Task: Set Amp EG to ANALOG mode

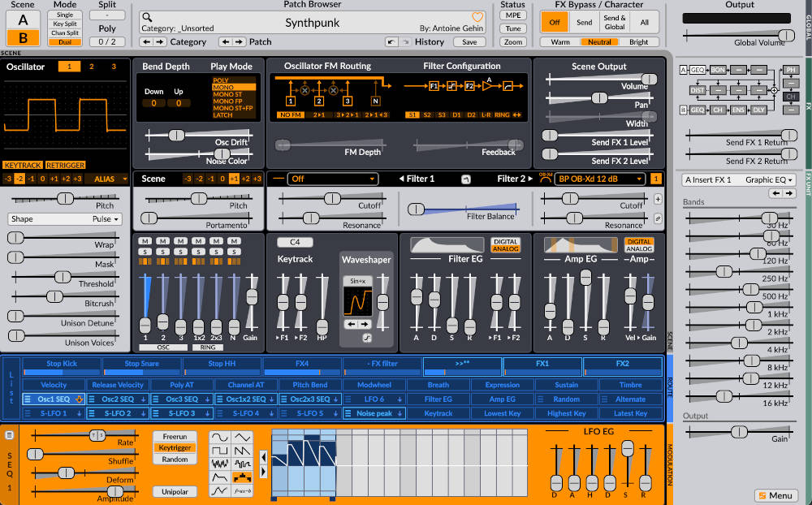Action: [639, 249]
